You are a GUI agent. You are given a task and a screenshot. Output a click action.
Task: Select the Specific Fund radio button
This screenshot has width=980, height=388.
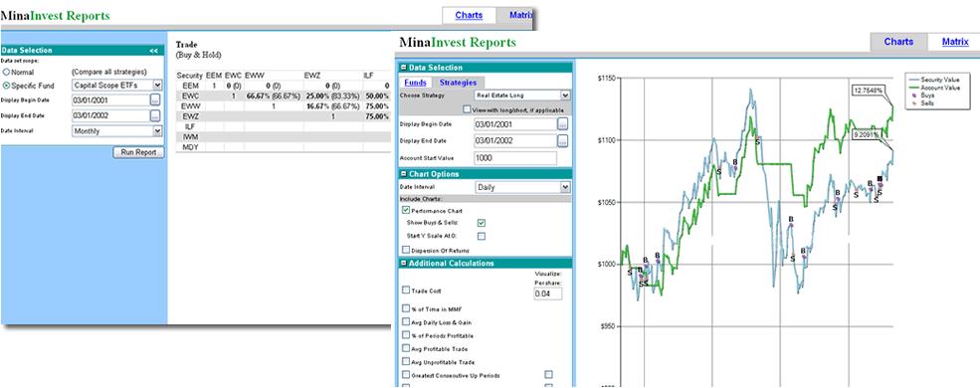click(6, 85)
